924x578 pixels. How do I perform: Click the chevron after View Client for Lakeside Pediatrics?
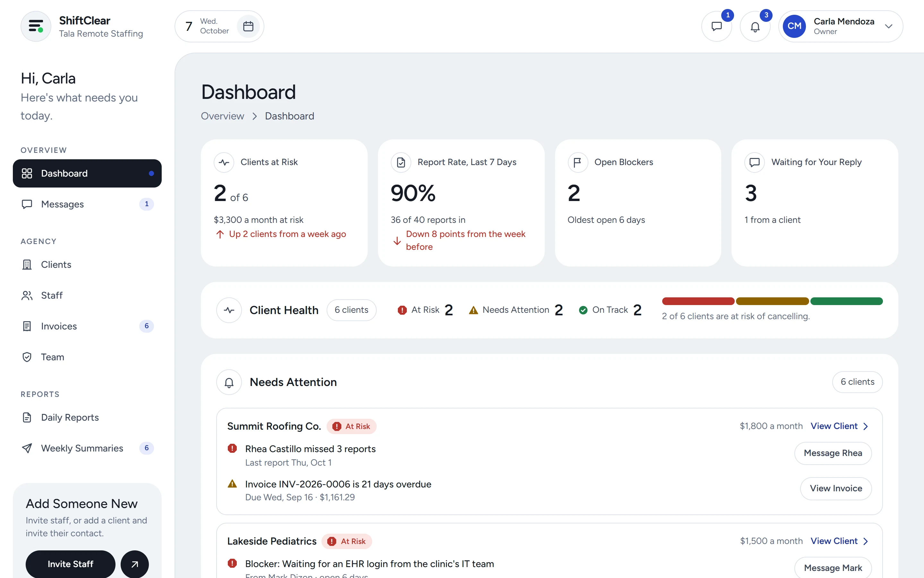tap(866, 541)
